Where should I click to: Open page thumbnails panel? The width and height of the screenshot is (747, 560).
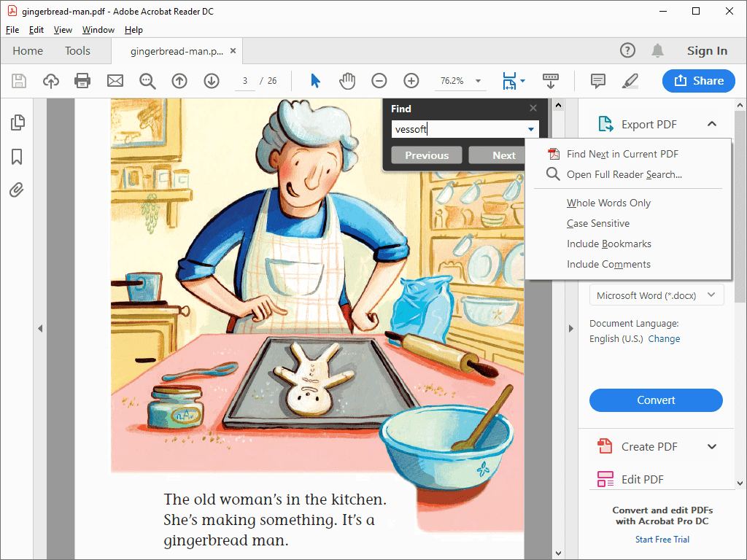tap(18, 122)
